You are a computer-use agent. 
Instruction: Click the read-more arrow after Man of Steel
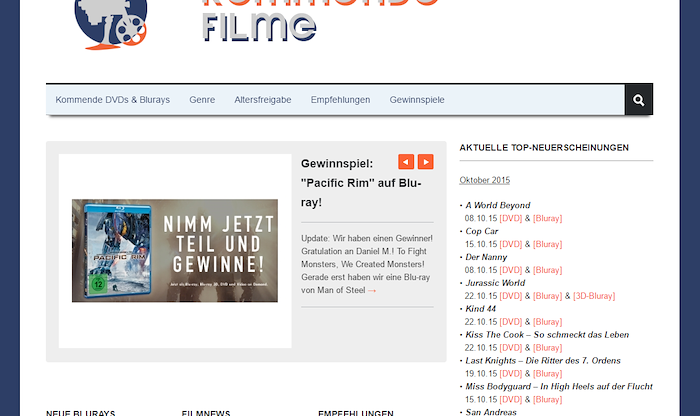pyautogui.click(x=372, y=291)
